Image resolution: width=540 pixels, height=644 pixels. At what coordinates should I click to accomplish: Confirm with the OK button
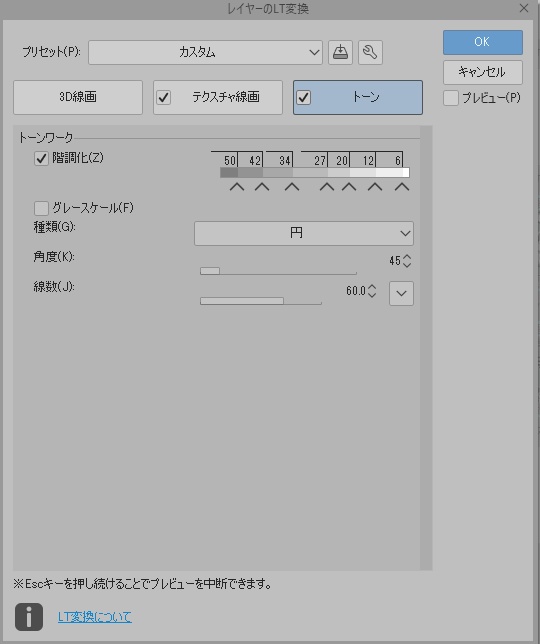[x=483, y=42]
